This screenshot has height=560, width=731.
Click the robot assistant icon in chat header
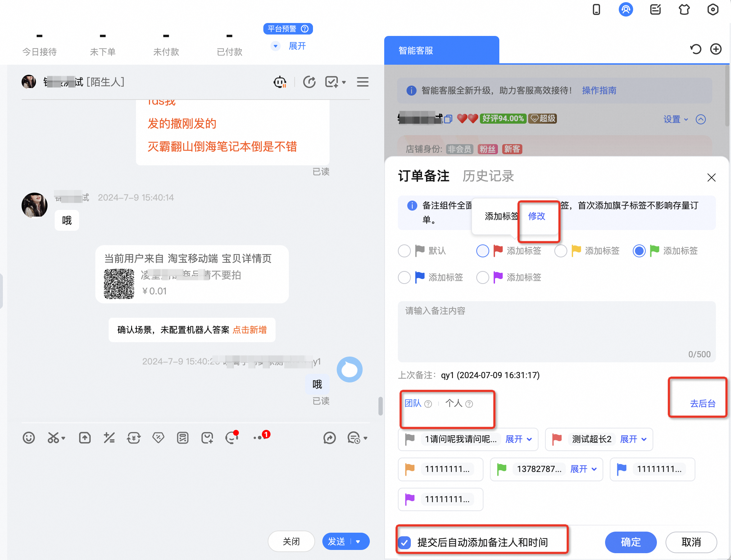280,82
